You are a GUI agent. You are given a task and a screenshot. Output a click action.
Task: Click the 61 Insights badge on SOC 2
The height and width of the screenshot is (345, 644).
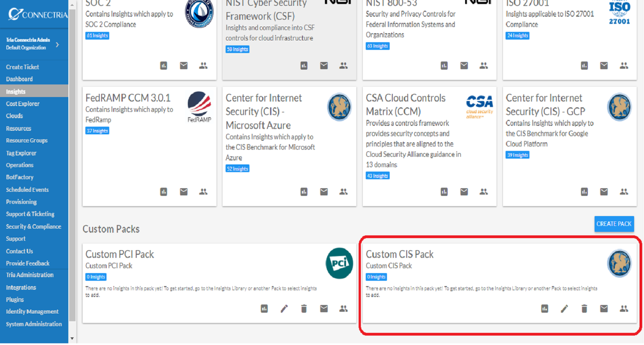pos(97,35)
